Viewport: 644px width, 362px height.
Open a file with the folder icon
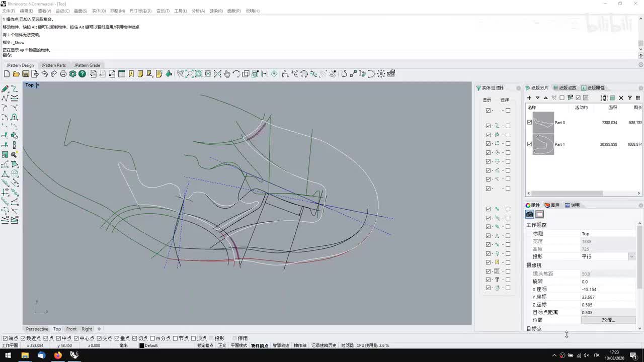[16, 74]
